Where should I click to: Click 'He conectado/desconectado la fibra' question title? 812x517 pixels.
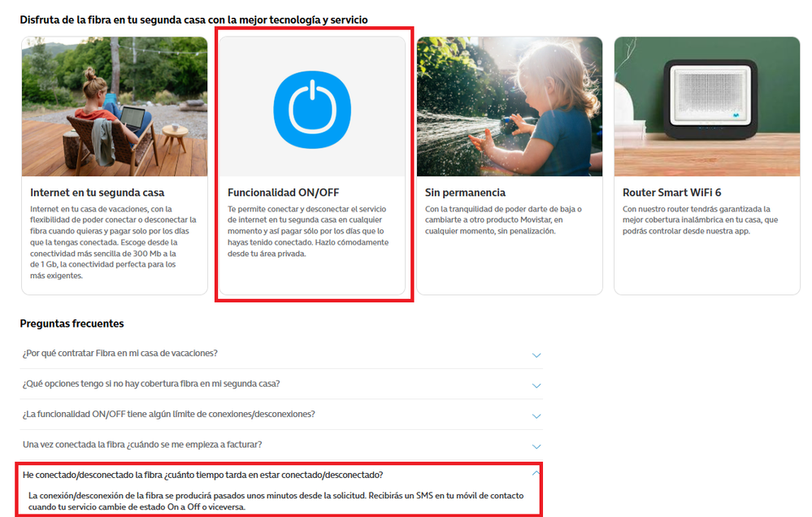[203, 475]
